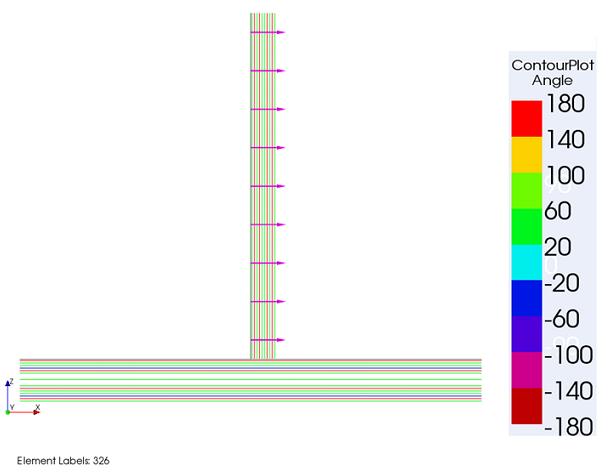
Task: Select the -20 legend value
Action: coord(562,284)
